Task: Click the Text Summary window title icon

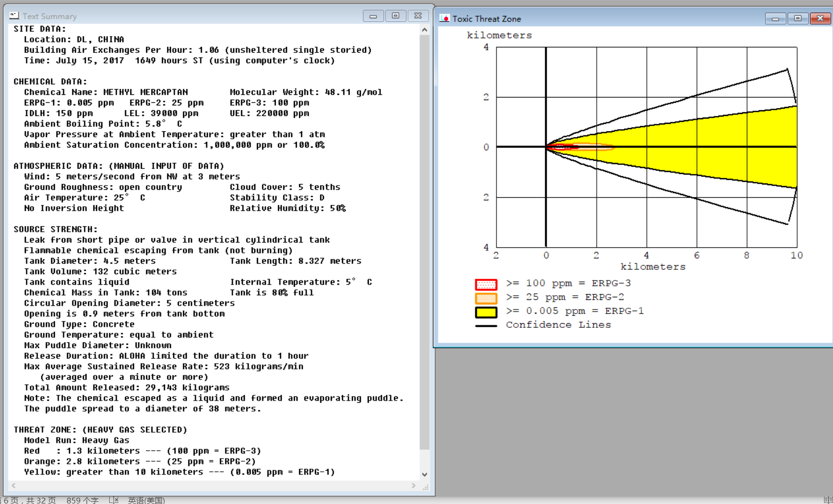Action: [x=14, y=16]
